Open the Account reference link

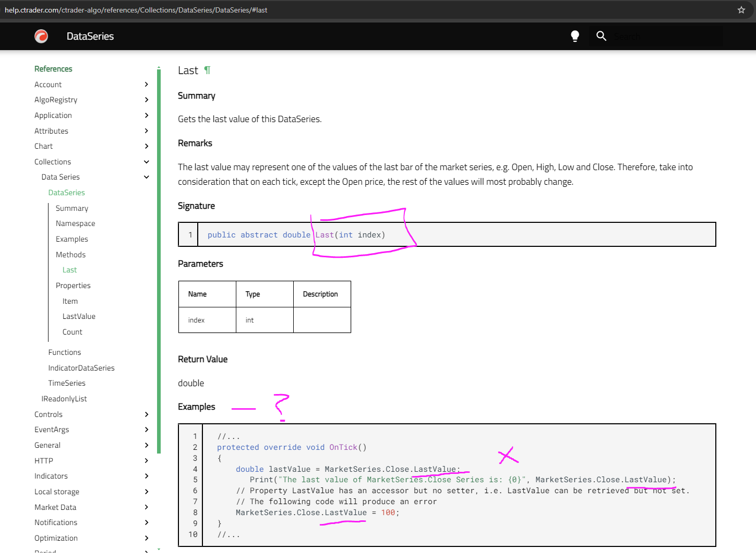pyautogui.click(x=48, y=85)
